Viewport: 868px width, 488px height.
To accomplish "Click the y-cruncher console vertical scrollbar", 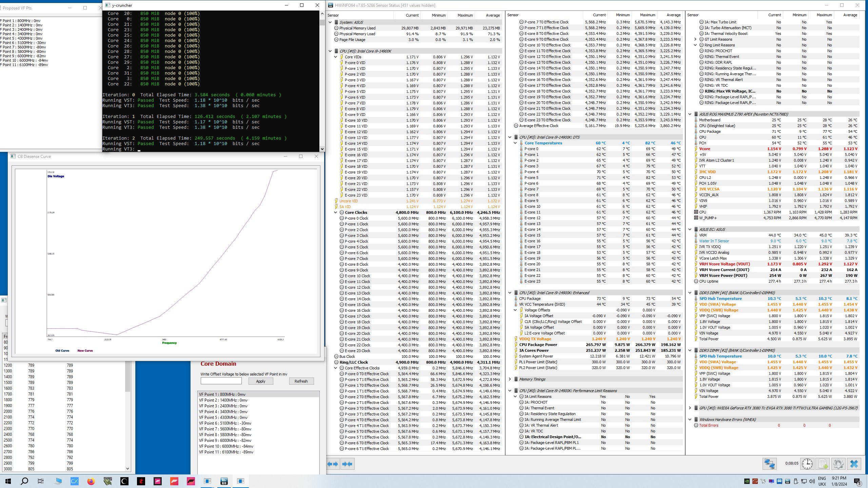I will (322, 81).
